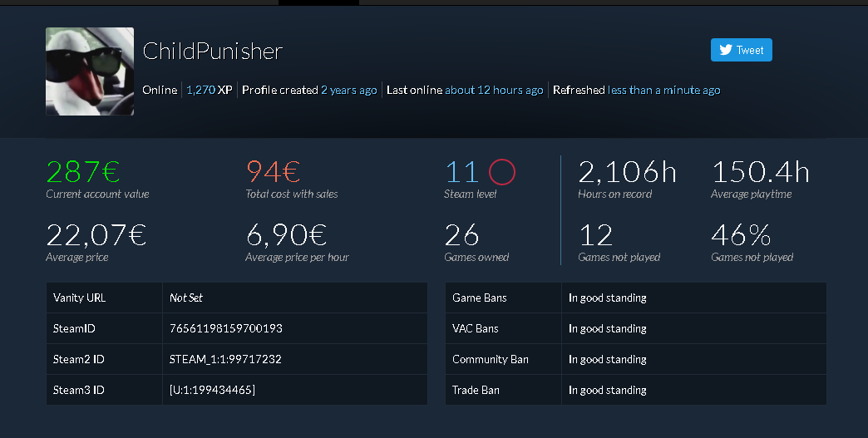Screen dimensions: 868x438
Task: Select the Steam2 ID value STEAM_1:1:99717232
Action: [225, 360]
